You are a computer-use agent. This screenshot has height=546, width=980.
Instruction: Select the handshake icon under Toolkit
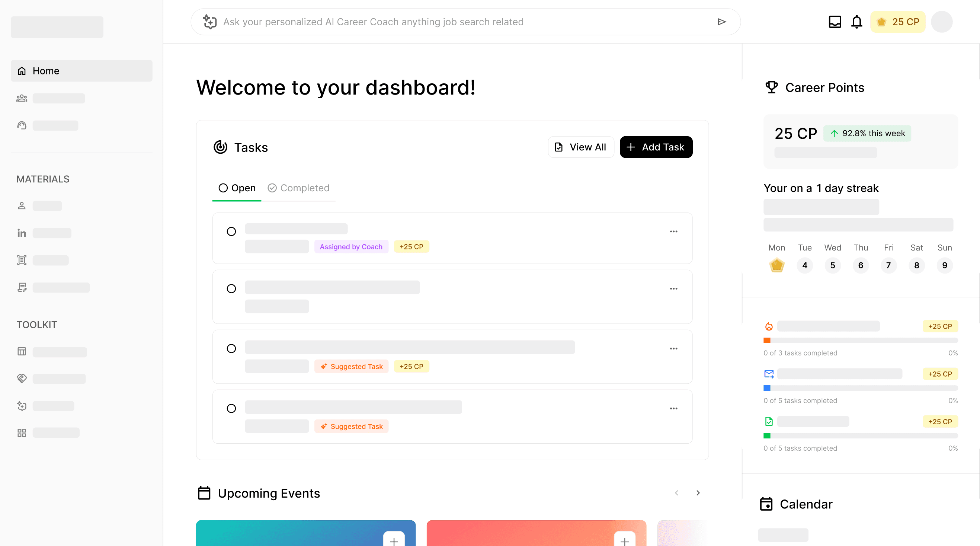[22, 378]
